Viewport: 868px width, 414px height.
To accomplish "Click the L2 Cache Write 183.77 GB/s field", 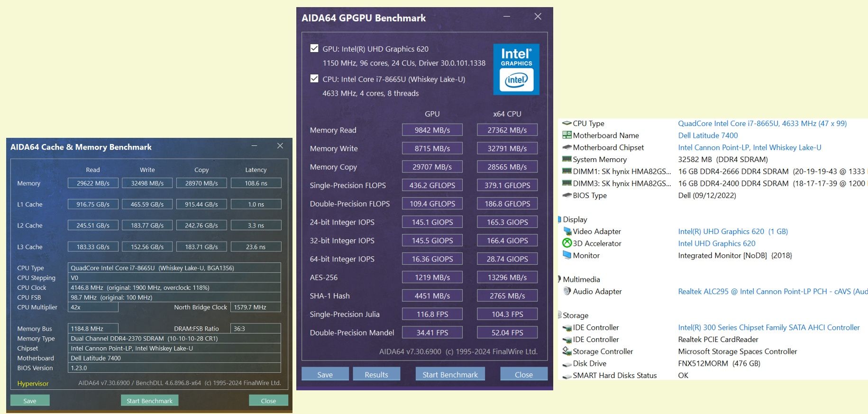I will tap(147, 225).
